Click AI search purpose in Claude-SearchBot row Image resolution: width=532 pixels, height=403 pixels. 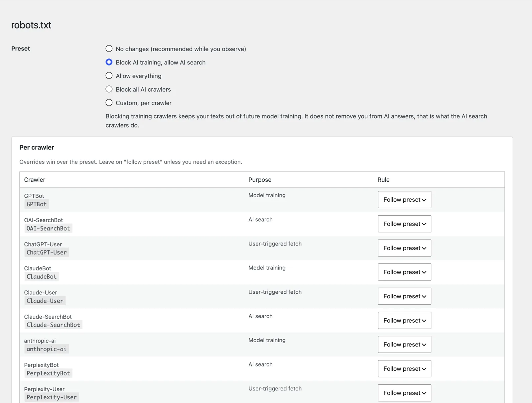(260, 316)
